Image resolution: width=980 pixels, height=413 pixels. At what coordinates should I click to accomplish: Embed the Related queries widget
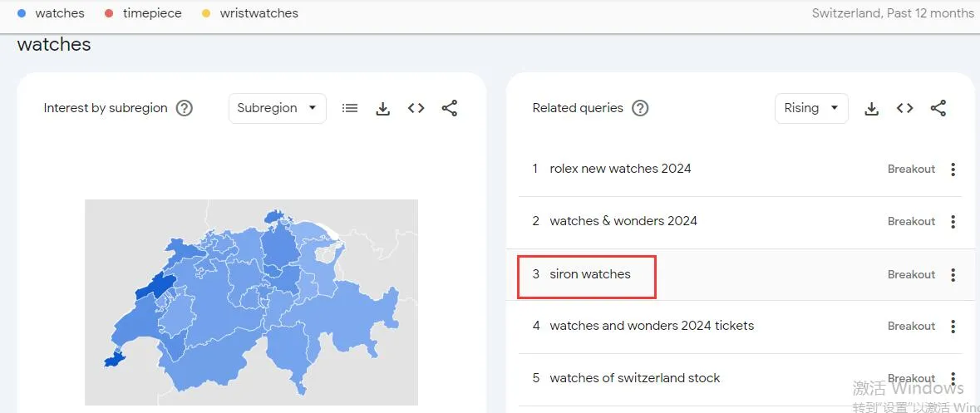point(905,108)
